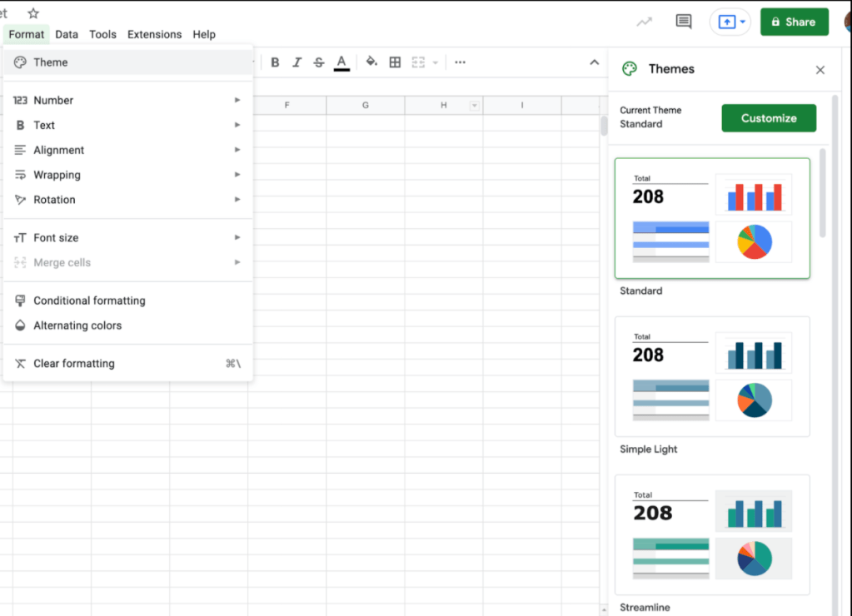Image resolution: width=852 pixels, height=616 pixels.
Task: Toggle italic text formatting
Action: 296,62
